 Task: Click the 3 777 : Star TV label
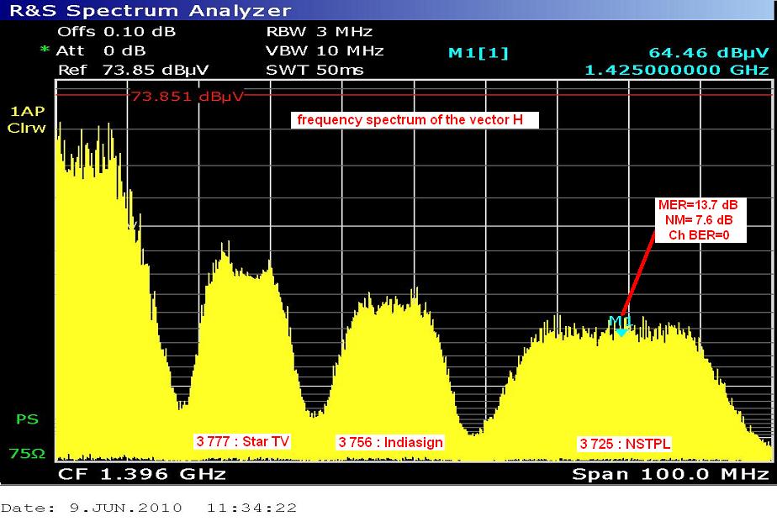[242, 441]
